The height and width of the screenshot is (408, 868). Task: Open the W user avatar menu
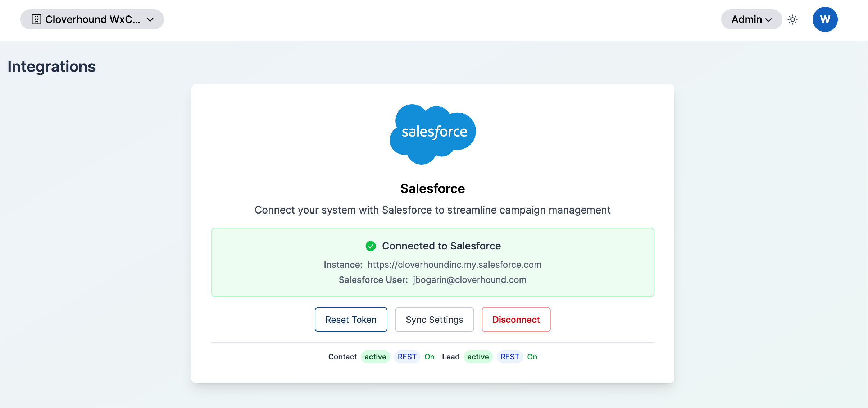[825, 19]
